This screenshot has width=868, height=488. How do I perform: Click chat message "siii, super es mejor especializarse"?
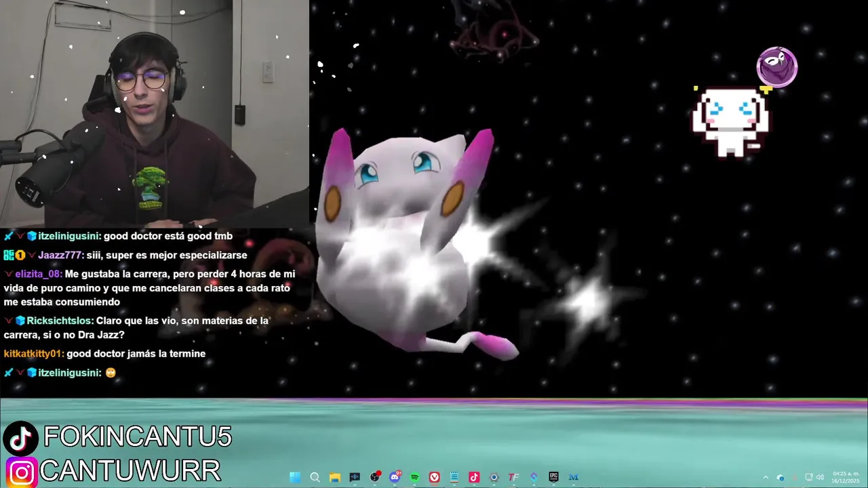pyautogui.click(x=167, y=255)
